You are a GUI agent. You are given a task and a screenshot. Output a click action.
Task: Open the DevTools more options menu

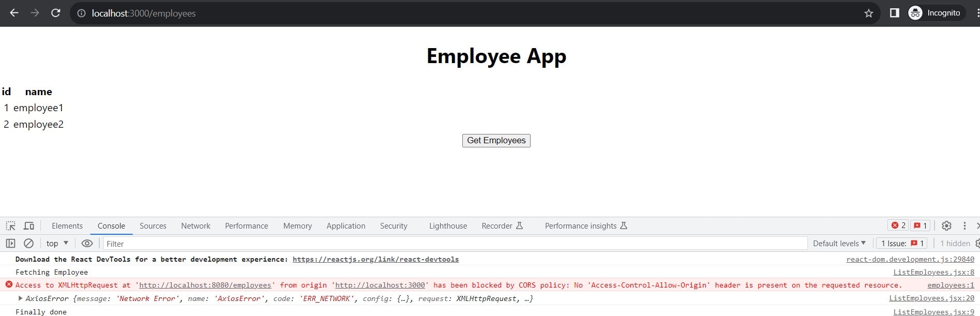(964, 226)
